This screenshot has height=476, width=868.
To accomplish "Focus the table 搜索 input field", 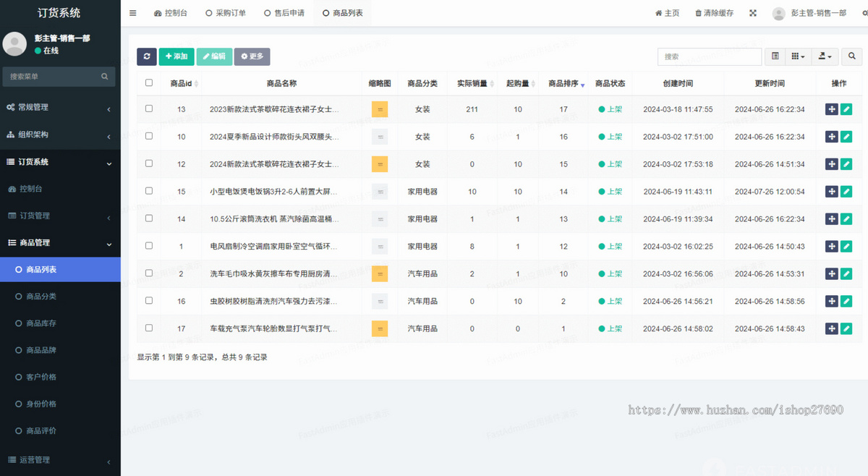I will 710,56.
